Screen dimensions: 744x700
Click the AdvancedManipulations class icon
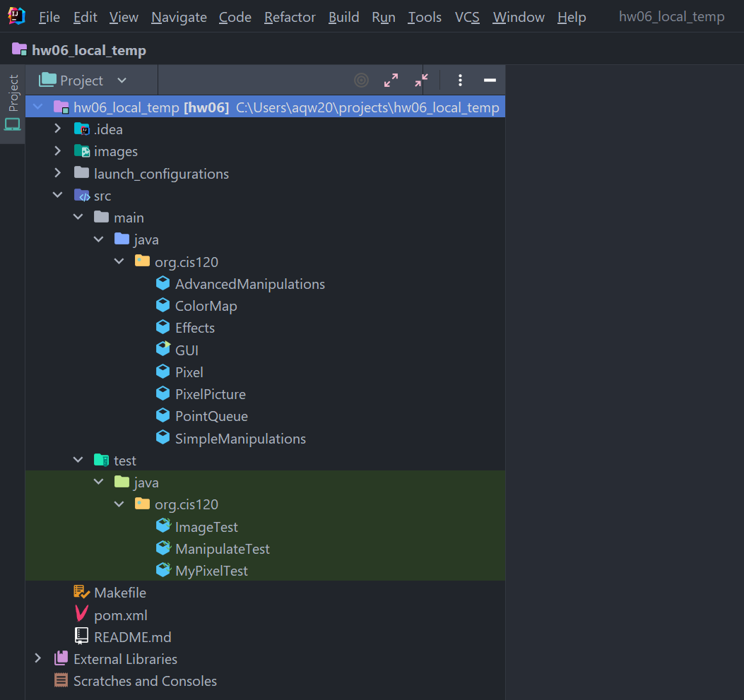pyautogui.click(x=163, y=283)
